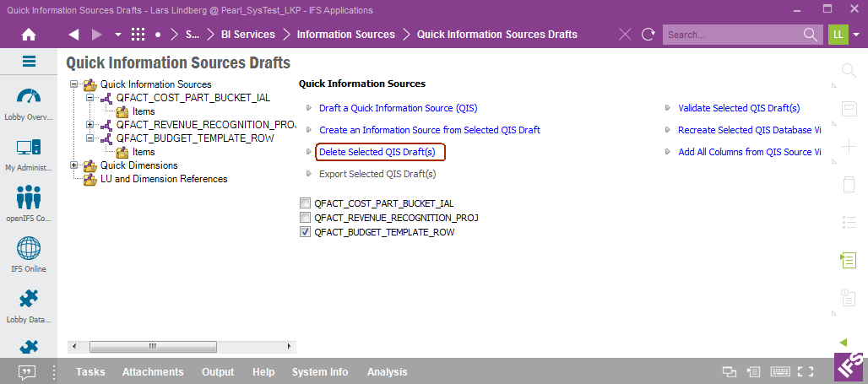Click Delete Selected QIS Draft(s) link

377,152
